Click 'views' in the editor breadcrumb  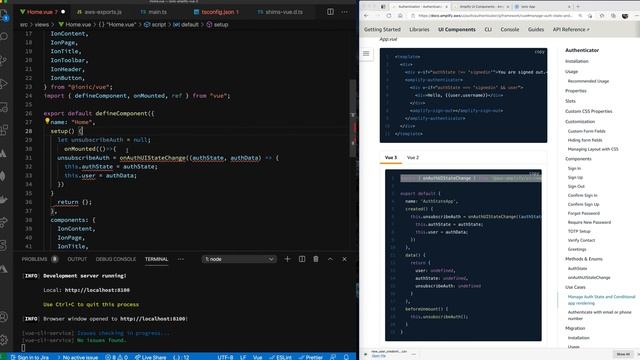(x=42, y=24)
